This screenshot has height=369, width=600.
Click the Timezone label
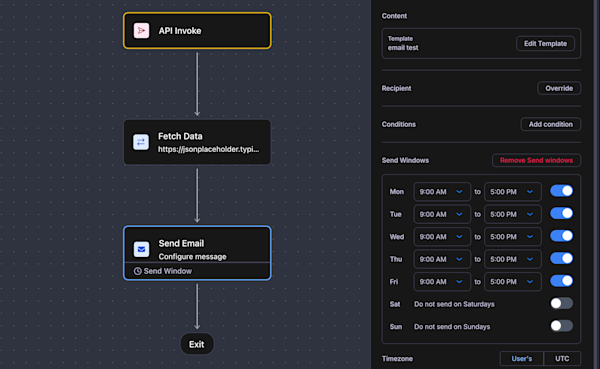(397, 359)
